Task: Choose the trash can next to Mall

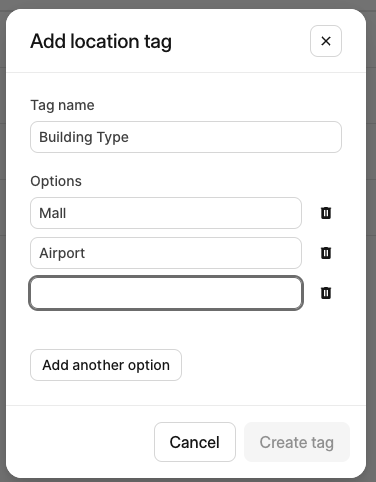Action: click(x=326, y=213)
